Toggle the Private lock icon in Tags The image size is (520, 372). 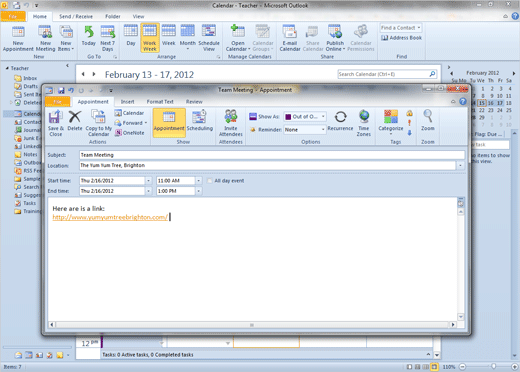tap(410, 113)
